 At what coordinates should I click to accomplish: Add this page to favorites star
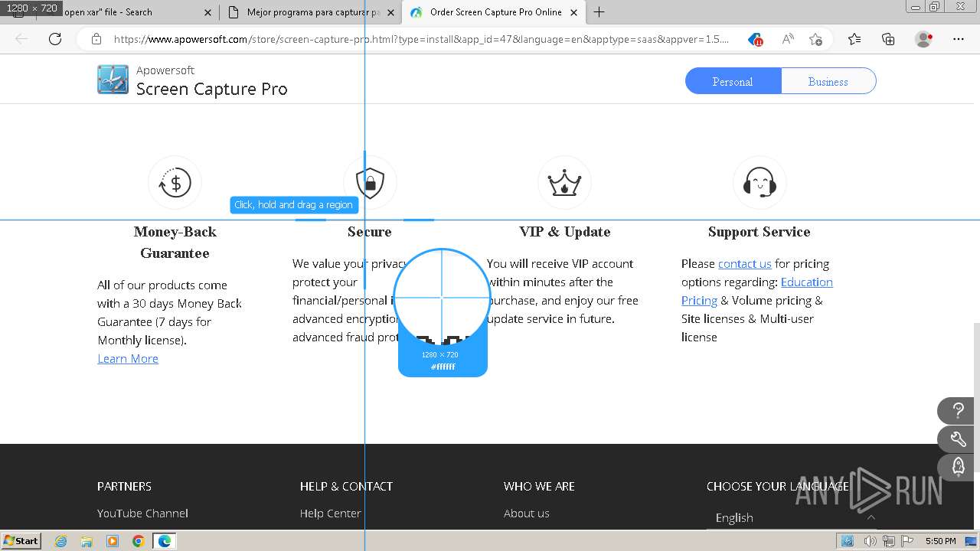tap(815, 39)
